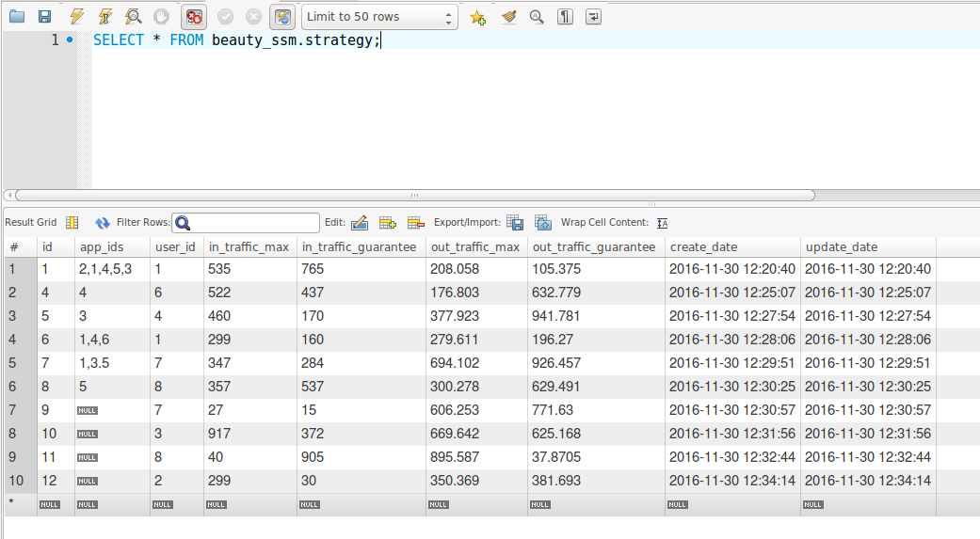
Task: Toggle word wrap icon in editor toolbar
Action: tap(593, 17)
